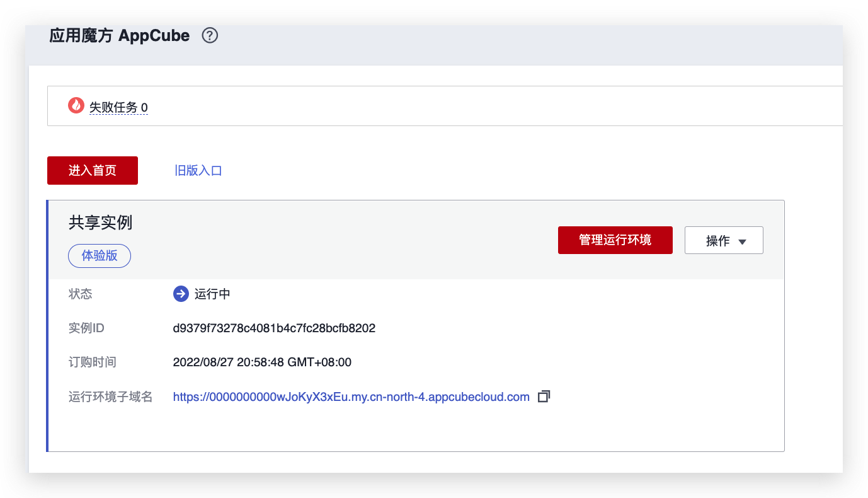Click the 管理运行环境 button

615,240
